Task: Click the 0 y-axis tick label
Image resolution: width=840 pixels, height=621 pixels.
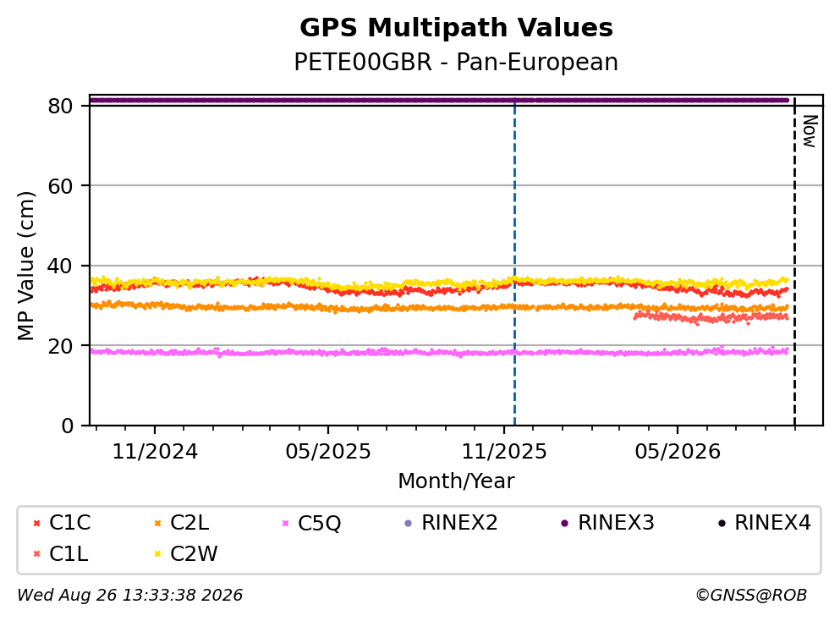Action: coord(67,426)
